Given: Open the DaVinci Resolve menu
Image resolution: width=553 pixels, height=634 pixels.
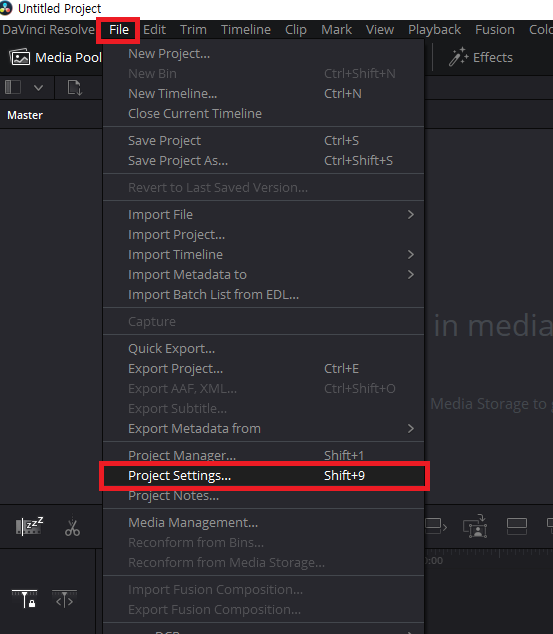Looking at the screenshot, I should (x=48, y=30).
